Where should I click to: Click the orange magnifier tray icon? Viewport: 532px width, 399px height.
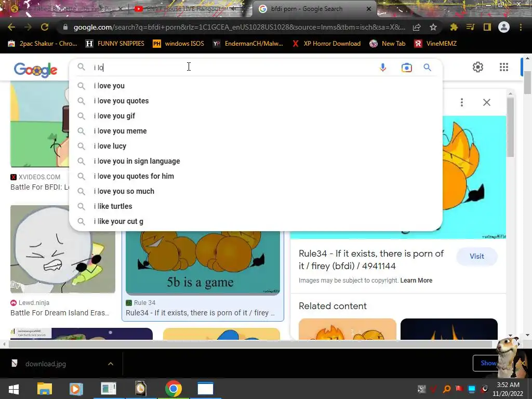coord(447,389)
